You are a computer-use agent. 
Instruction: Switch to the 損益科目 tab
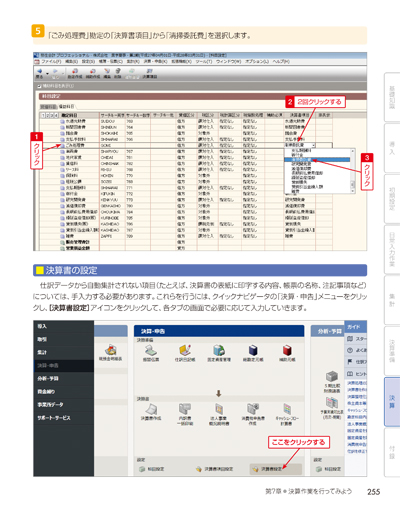click(66, 107)
